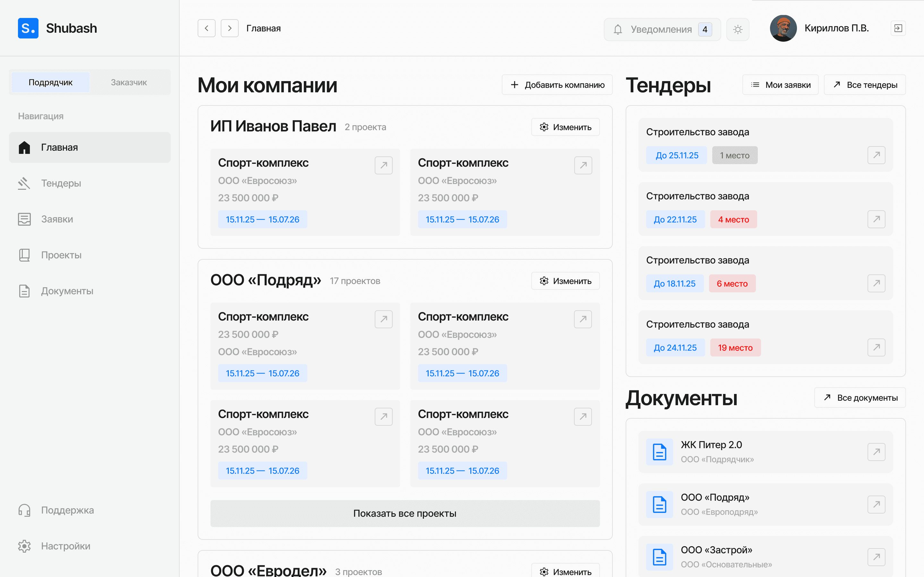
Task: Select the Проекты icon in navigation
Action: click(x=24, y=255)
